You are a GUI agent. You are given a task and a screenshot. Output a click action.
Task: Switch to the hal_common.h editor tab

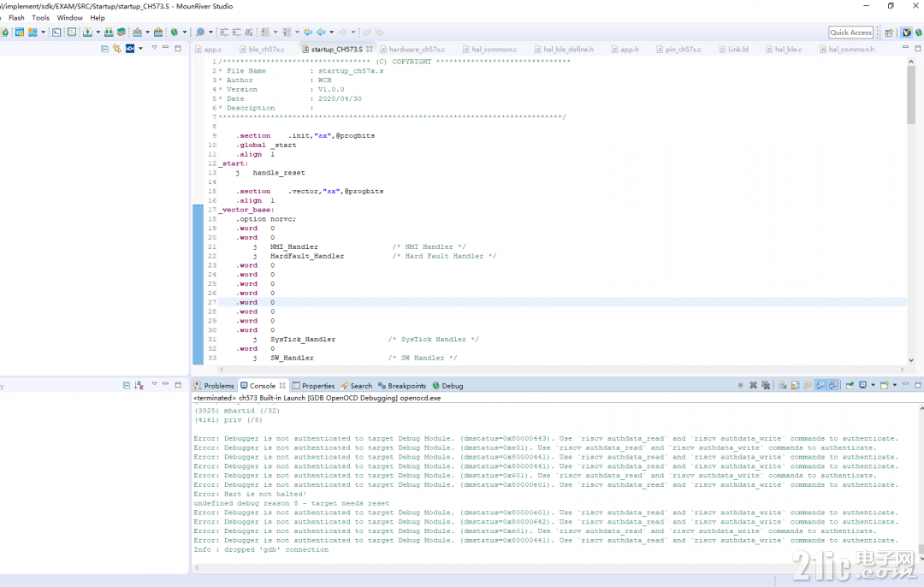click(847, 50)
